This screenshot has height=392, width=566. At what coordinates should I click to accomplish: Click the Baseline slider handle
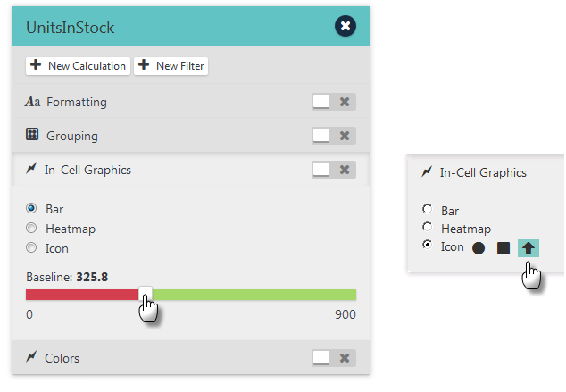(x=146, y=294)
